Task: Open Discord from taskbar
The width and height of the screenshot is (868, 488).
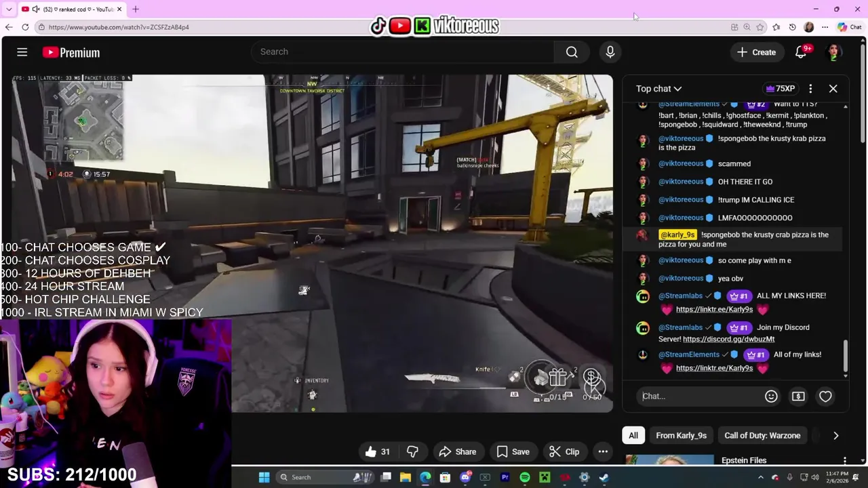Action: [x=465, y=477]
